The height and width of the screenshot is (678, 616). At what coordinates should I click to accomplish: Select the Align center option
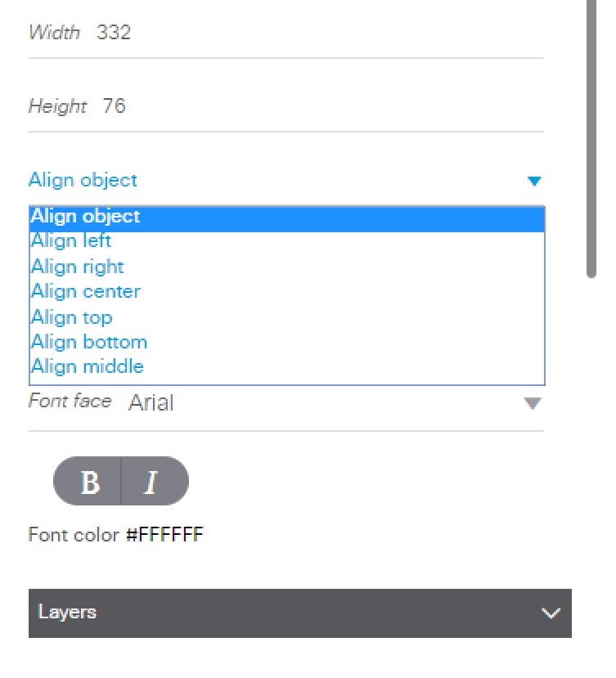pos(84,291)
